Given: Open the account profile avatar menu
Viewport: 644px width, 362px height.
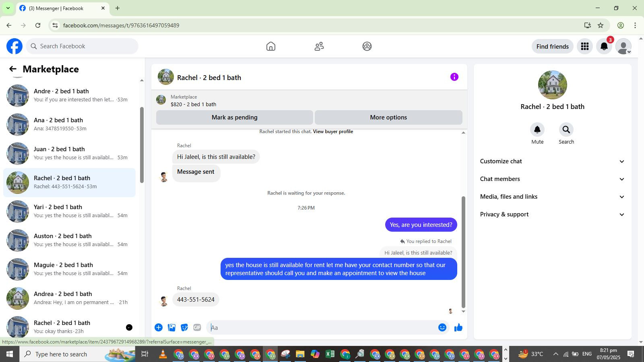Looking at the screenshot, I should (623, 46).
